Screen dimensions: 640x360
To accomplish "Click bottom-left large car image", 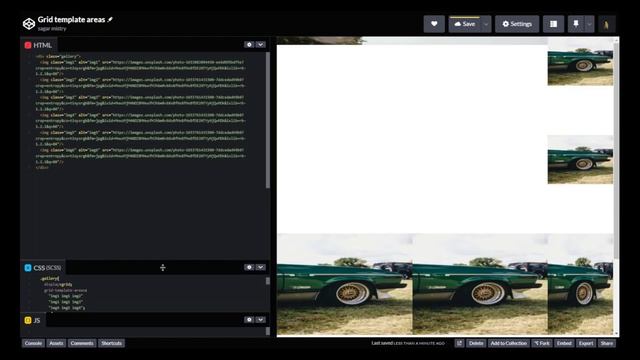I will pos(344,284).
